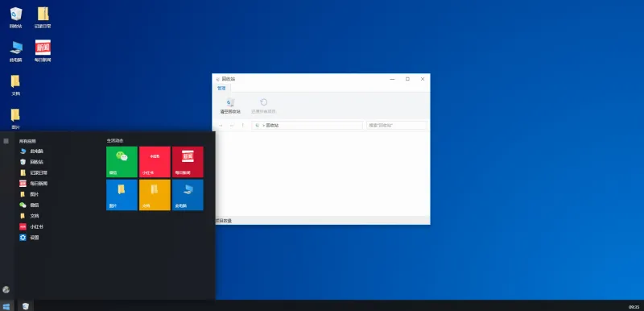Click the 生活动态 tile group heading

coord(115,140)
